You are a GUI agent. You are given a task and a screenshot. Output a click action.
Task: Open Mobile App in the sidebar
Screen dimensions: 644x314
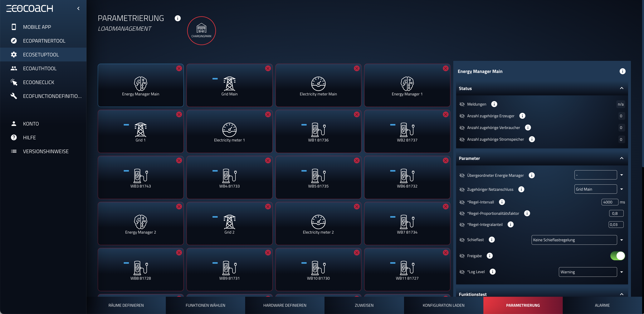[43, 27]
